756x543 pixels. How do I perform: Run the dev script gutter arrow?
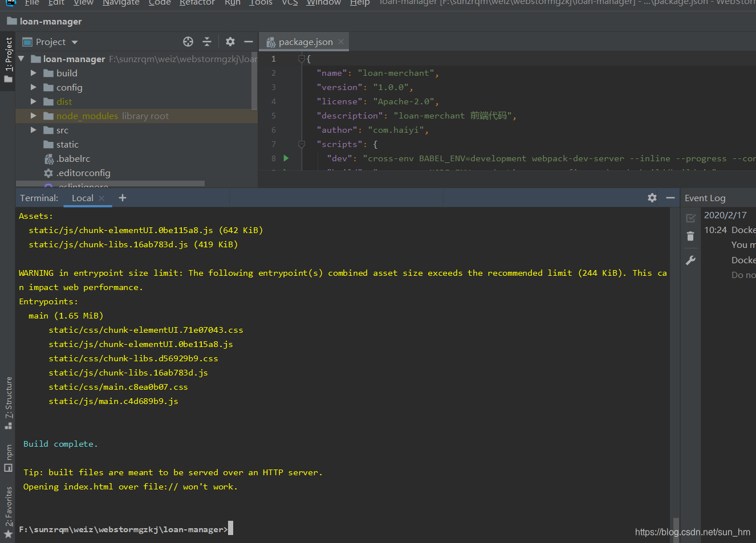[x=286, y=158]
